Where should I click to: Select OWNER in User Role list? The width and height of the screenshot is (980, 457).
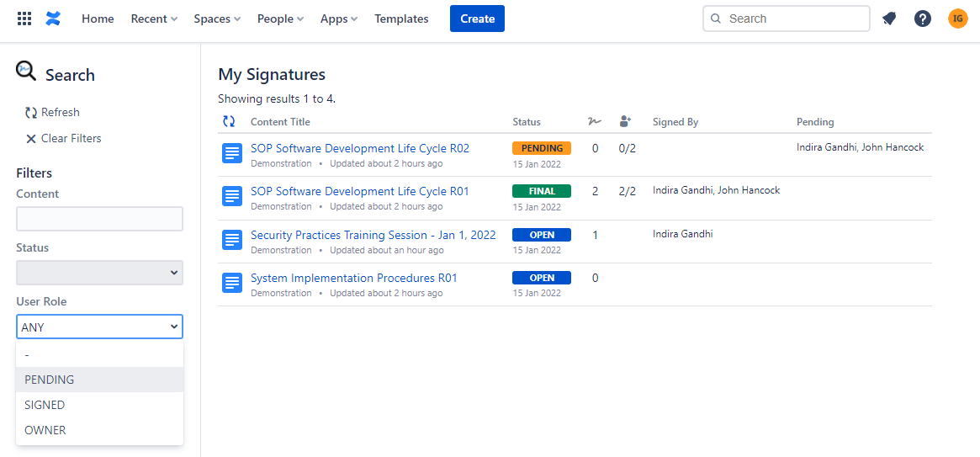(45, 430)
